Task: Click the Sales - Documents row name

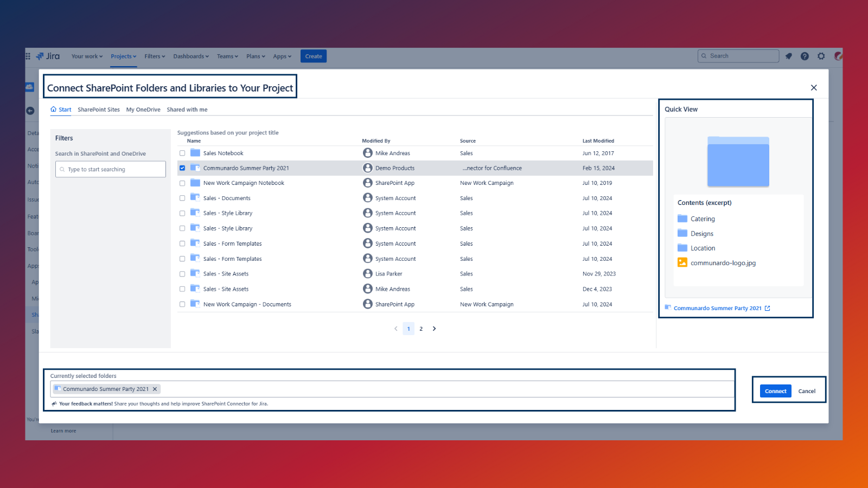Action: (x=227, y=198)
